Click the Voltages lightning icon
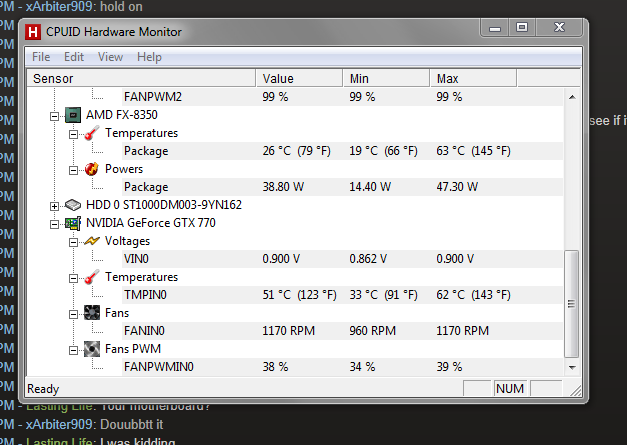The width and height of the screenshot is (627, 445). pos(92,241)
